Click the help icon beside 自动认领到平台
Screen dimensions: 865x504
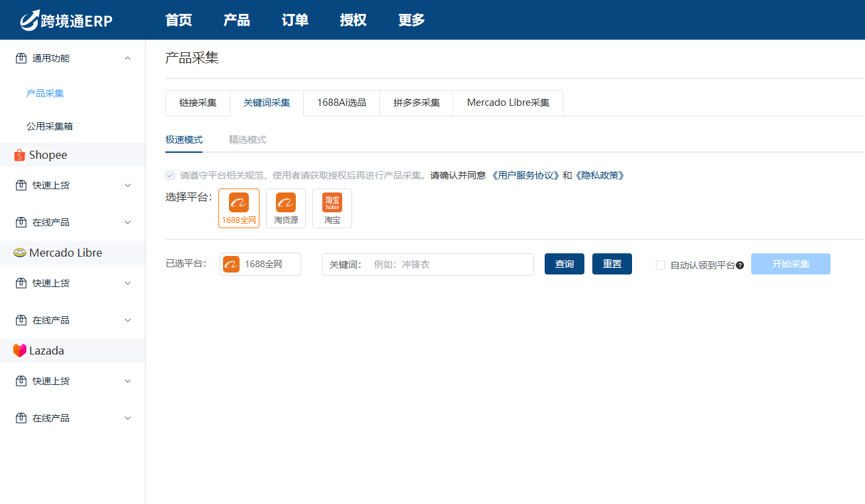pos(740,265)
